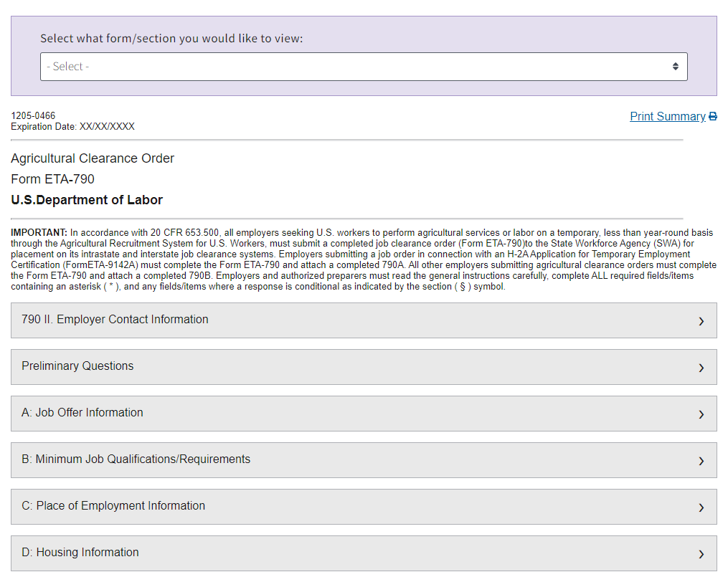The image size is (728, 577).
Task: Expand A: Job Offer Information section
Action: click(x=82, y=413)
